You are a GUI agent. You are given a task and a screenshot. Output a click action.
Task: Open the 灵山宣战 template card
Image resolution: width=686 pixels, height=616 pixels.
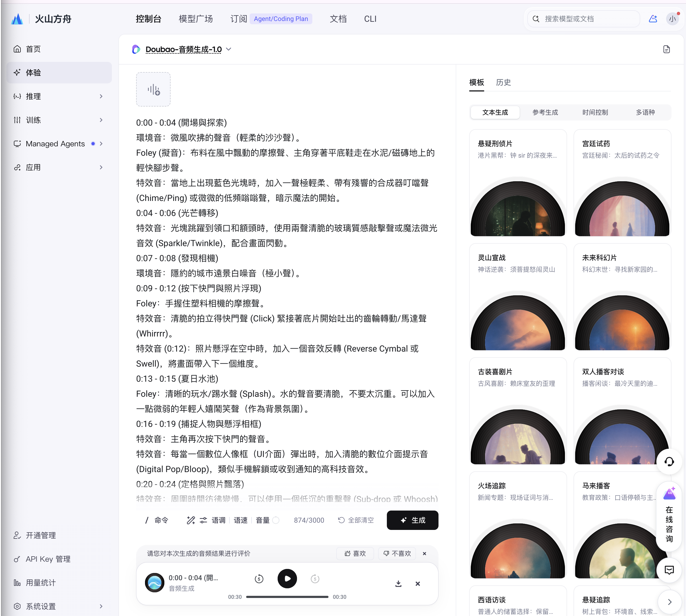(x=518, y=297)
